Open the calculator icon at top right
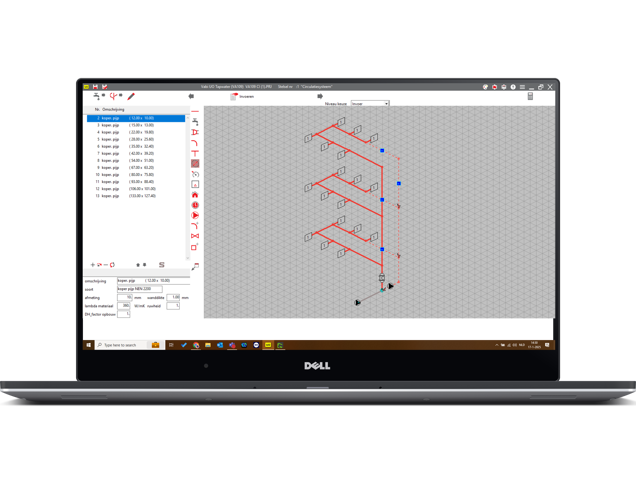This screenshot has width=636, height=477. pos(530,97)
